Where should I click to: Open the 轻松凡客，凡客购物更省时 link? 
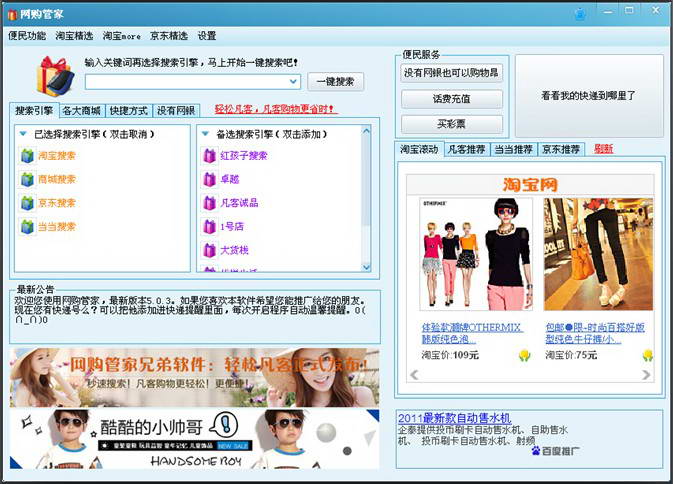[275, 109]
